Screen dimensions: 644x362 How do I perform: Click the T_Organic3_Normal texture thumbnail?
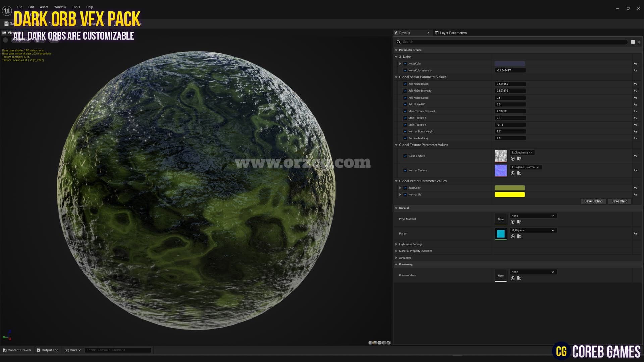click(x=501, y=170)
